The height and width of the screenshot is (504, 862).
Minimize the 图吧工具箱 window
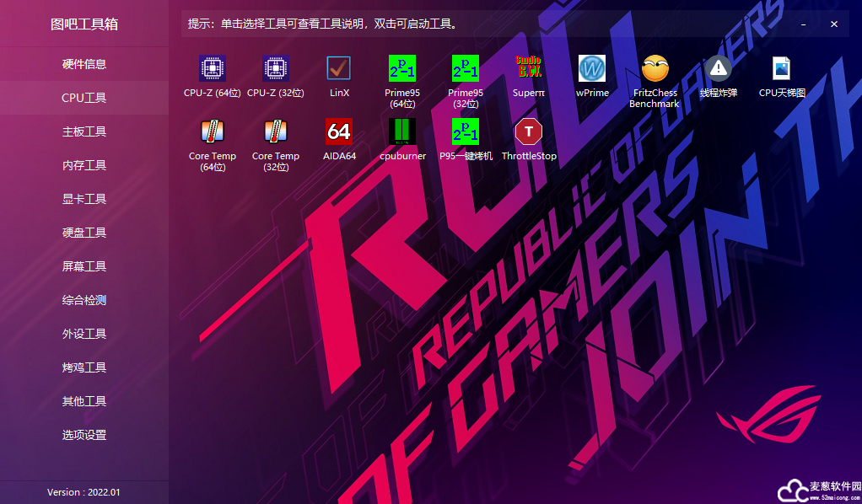click(x=803, y=24)
